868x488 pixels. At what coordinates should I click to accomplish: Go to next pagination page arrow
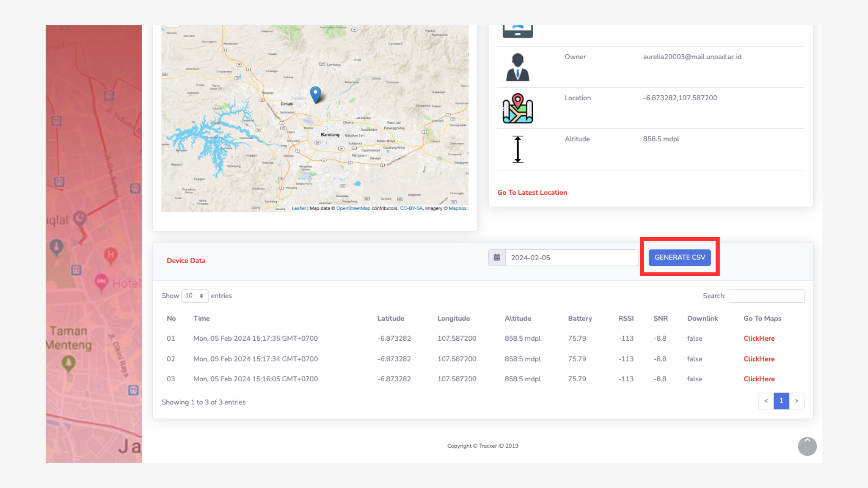pyautogui.click(x=797, y=401)
